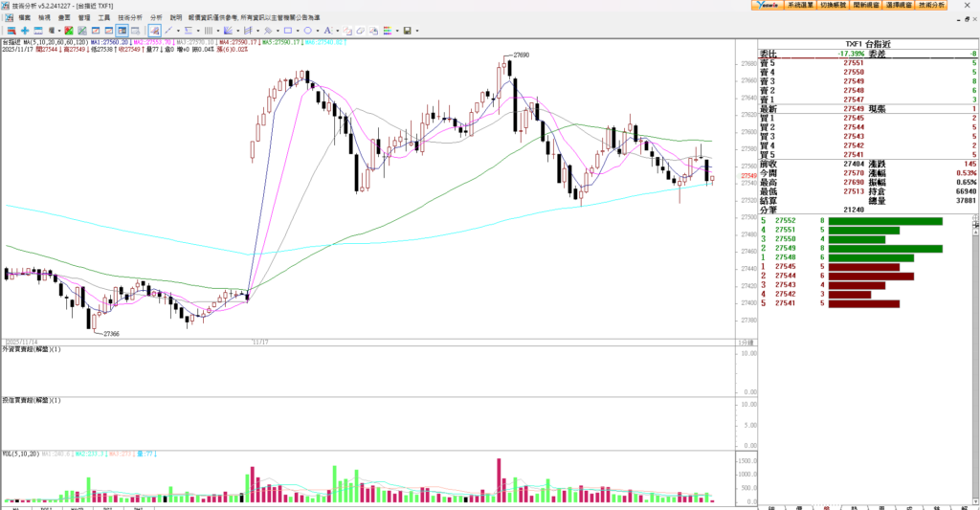980x510 pixels.
Task: Click the 開新視窗 button
Action: [x=866, y=5]
